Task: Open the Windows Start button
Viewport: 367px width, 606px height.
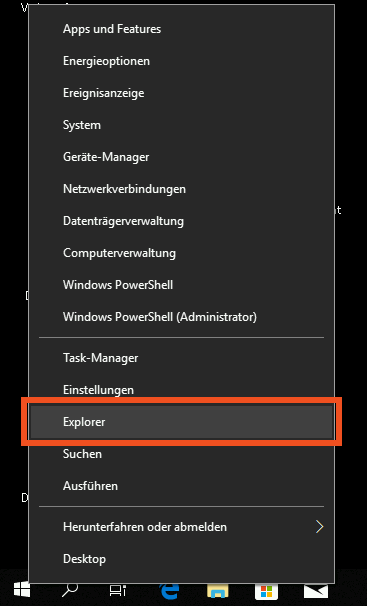Action: pyautogui.click(x=22, y=590)
